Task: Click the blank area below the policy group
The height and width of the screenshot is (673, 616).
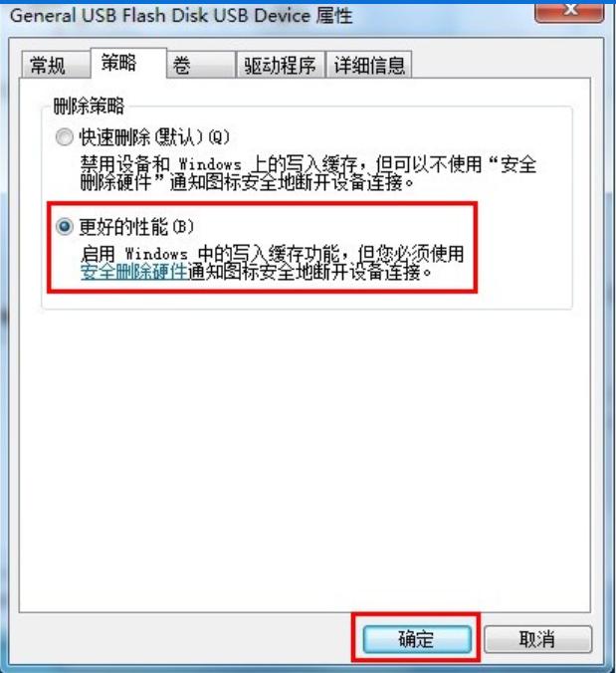Action: pyautogui.click(x=305, y=459)
